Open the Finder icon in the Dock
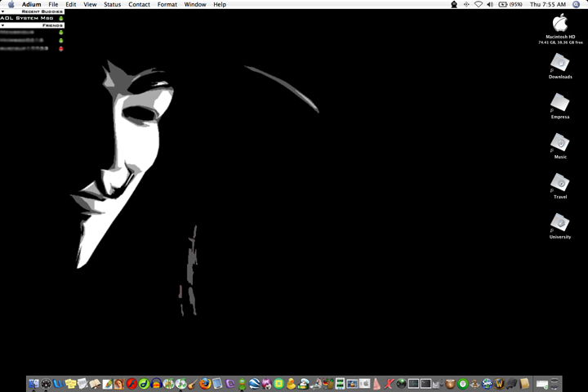The height and width of the screenshot is (392, 588). [33, 384]
